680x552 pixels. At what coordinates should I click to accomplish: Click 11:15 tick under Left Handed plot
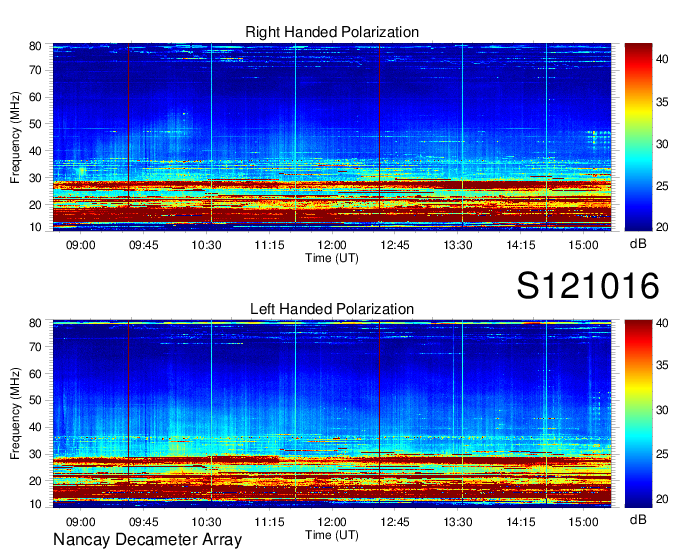(x=269, y=522)
